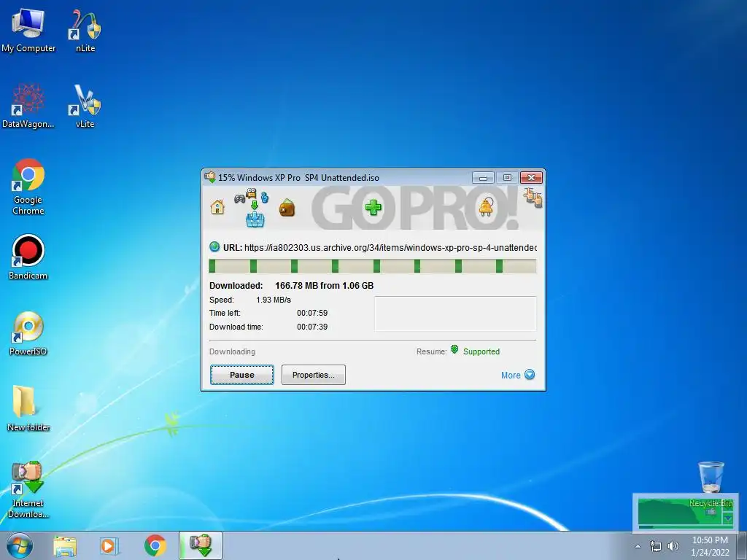Click the green resume shield icon
Screen dimensions: 747x560
click(454, 350)
